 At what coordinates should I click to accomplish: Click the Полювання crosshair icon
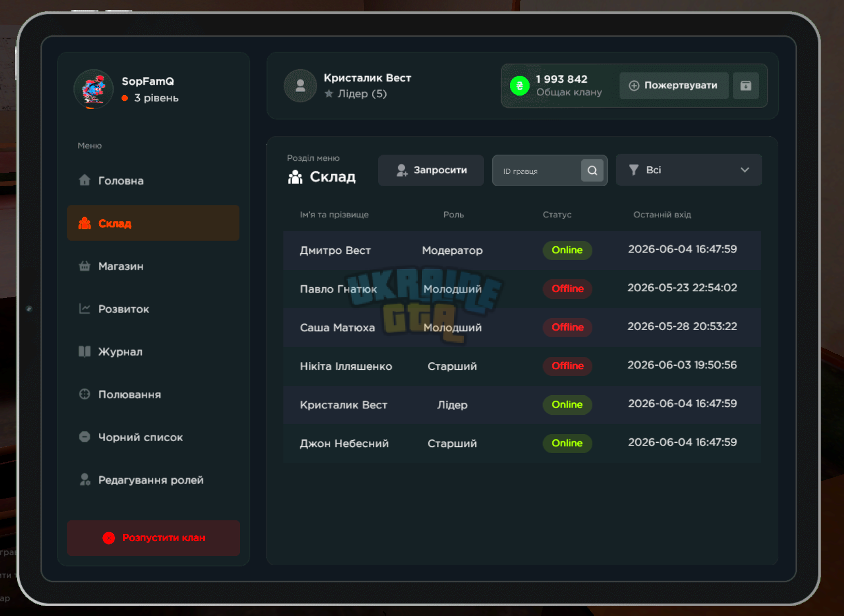pyautogui.click(x=85, y=394)
